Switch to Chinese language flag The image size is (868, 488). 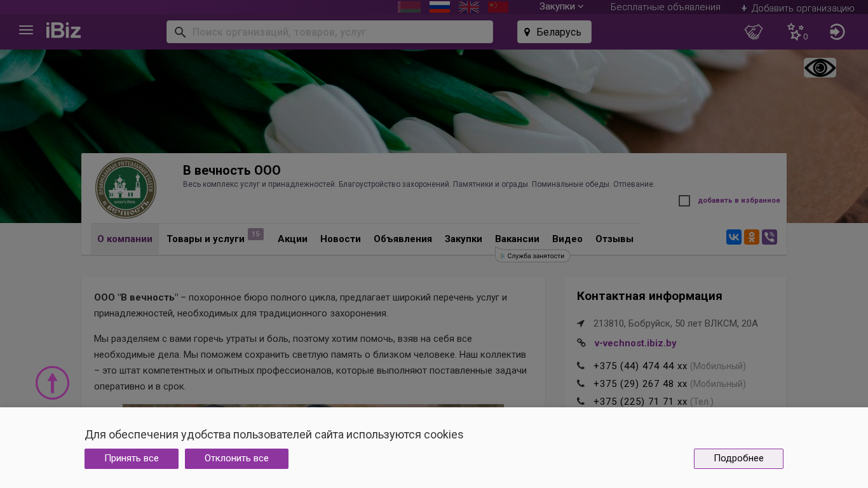coord(498,7)
